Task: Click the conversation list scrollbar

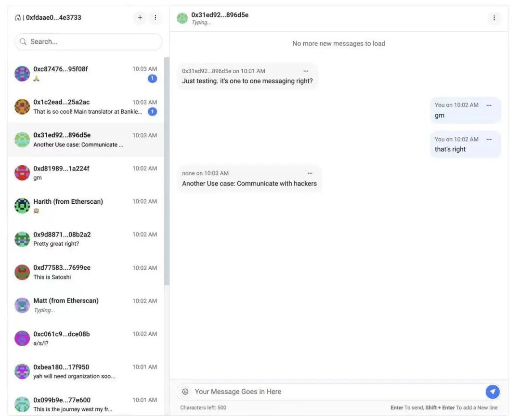Action: 167,169
